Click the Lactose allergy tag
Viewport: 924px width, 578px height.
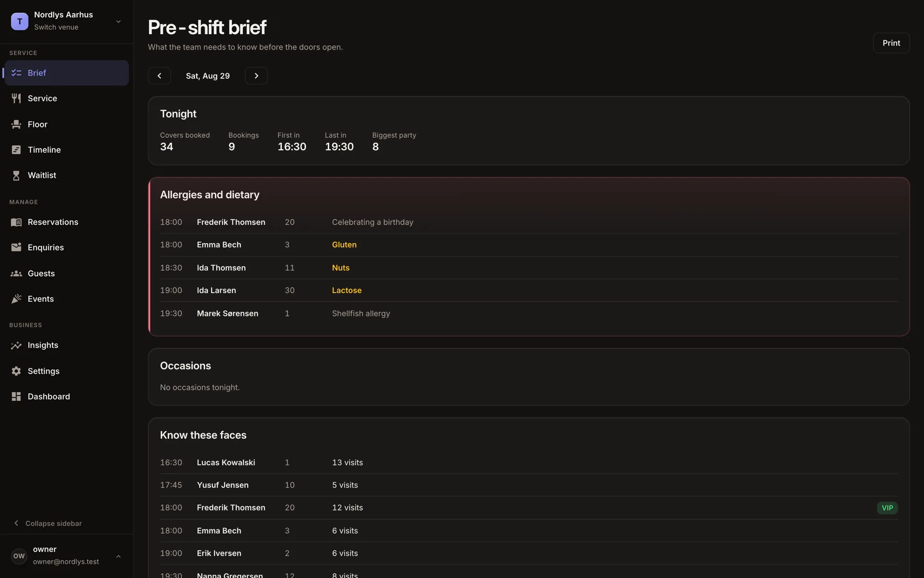[x=346, y=290]
